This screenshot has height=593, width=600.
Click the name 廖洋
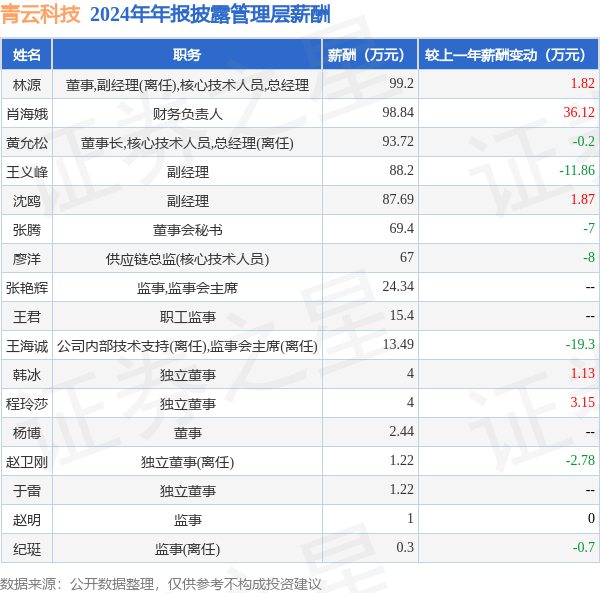[x=26, y=259]
